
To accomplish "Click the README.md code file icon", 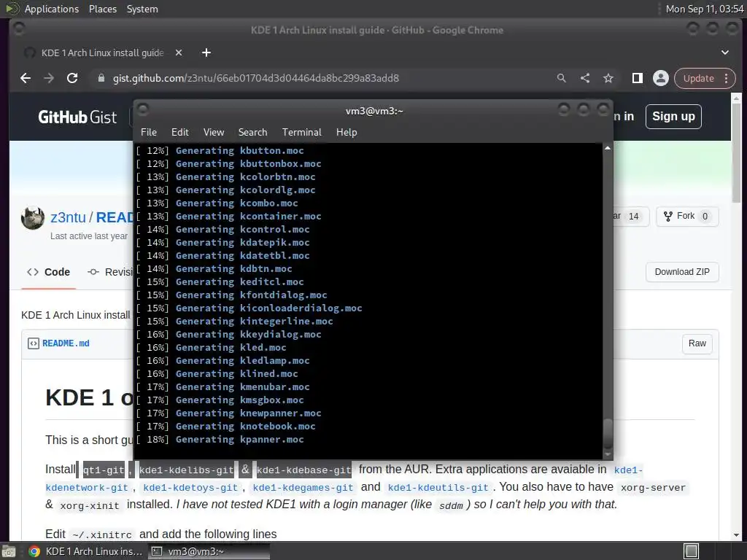I will point(34,343).
